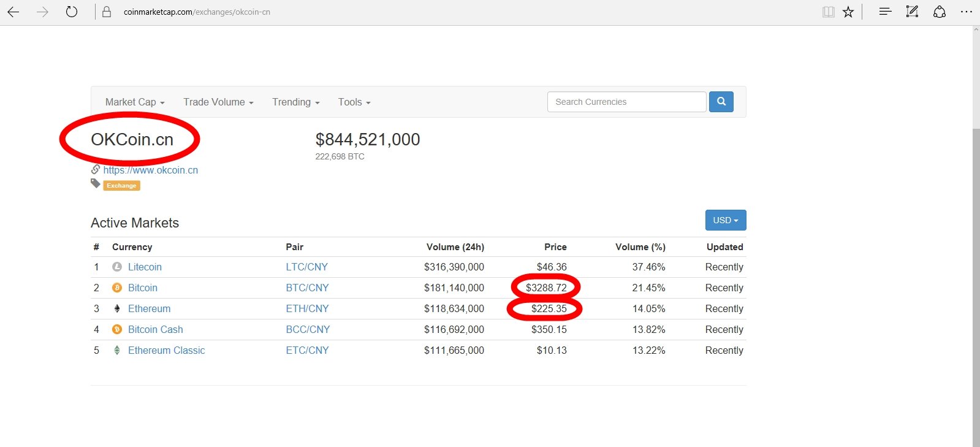The image size is (980, 447).
Task: Click the blue search magnifier button
Action: 721,102
